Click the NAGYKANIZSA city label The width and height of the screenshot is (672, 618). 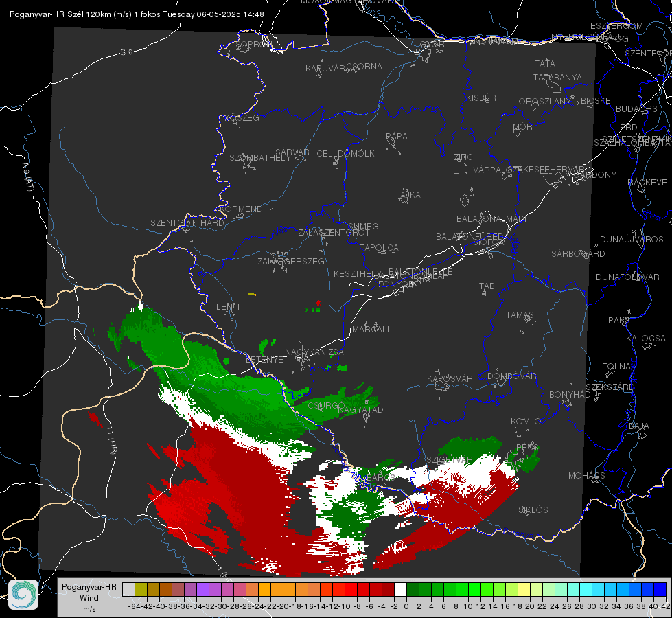(314, 352)
